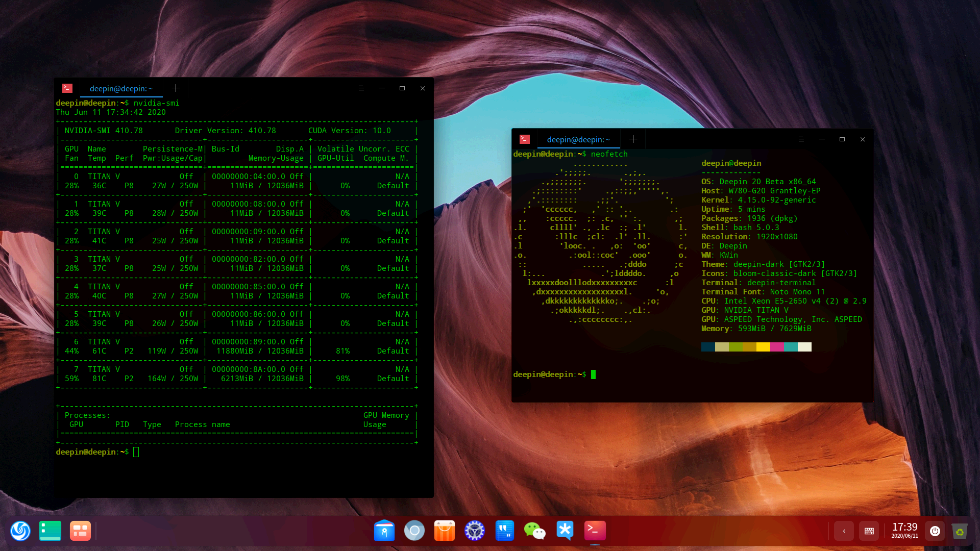The width and height of the screenshot is (980, 551).
Task: Open hamburger menu of nvidia-smi terminal
Action: click(x=361, y=88)
